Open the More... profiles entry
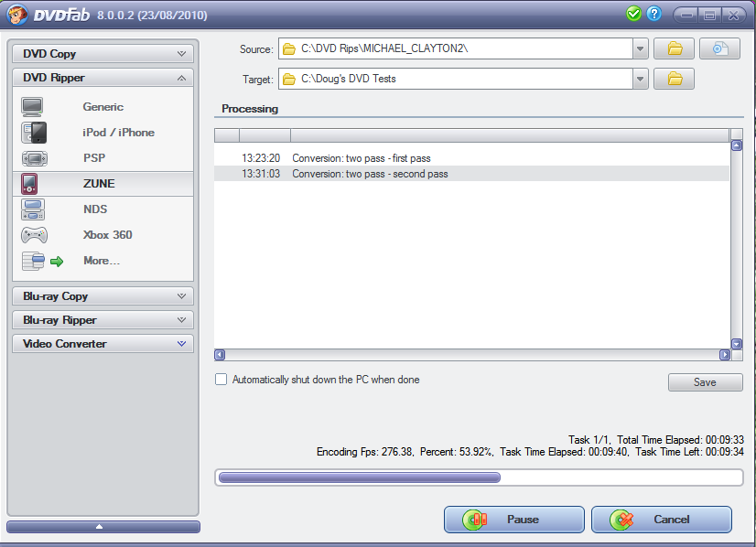The width and height of the screenshot is (756, 547). (102, 261)
